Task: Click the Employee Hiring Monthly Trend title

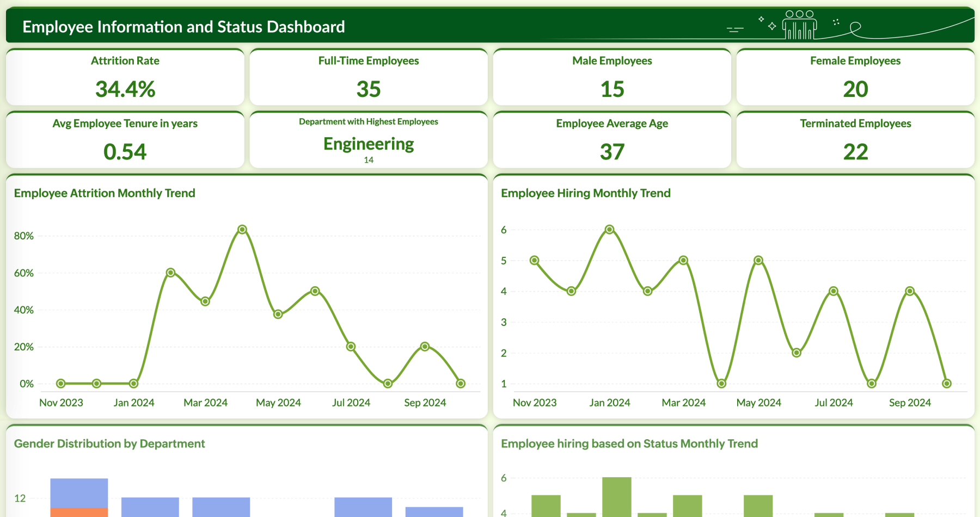Action: [x=586, y=193]
